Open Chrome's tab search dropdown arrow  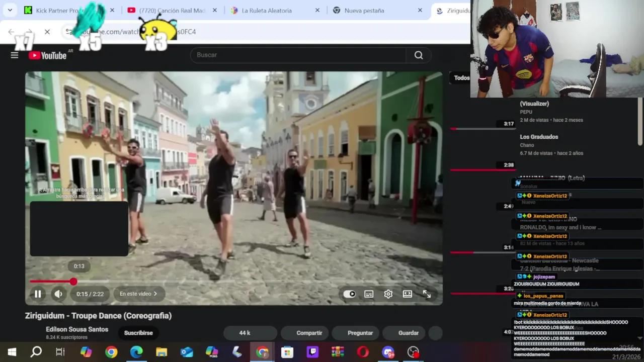click(10, 10)
